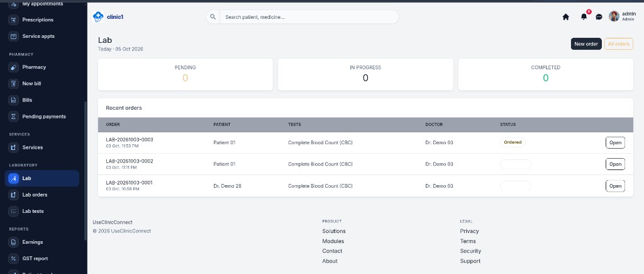Open New bill menu item
This screenshot has height=274, width=644.
[x=42, y=84]
